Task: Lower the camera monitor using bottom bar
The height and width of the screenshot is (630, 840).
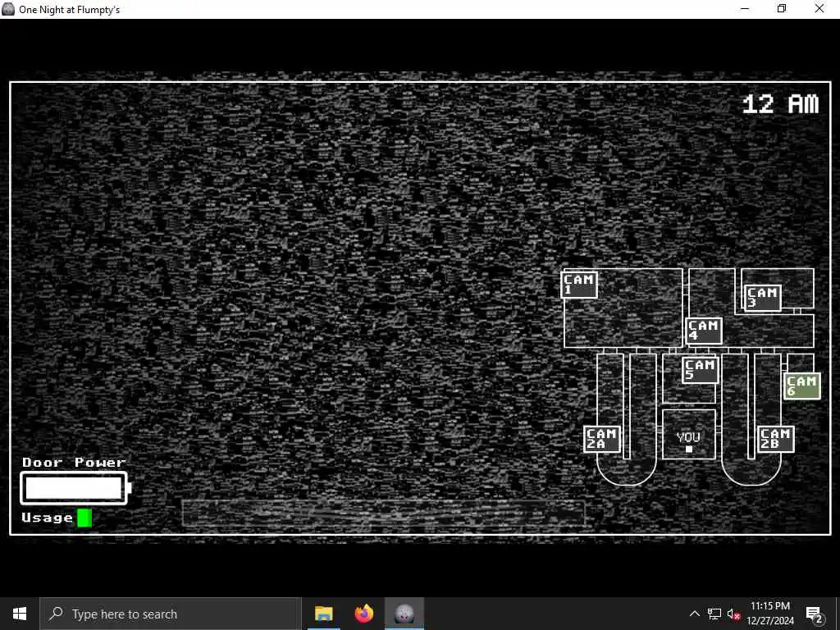Action: 384,514
